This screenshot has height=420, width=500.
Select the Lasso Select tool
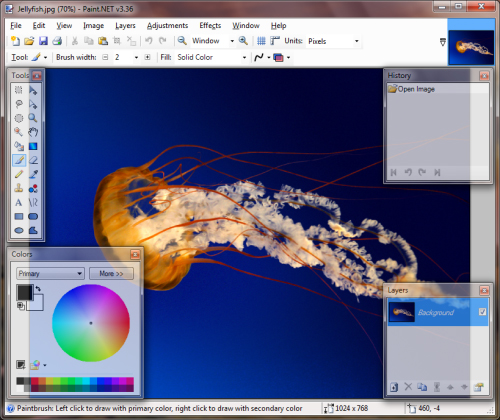pyautogui.click(x=19, y=104)
